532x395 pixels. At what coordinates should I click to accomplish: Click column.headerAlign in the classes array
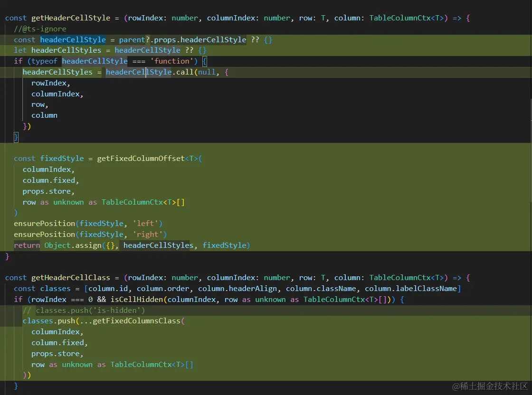pyautogui.click(x=237, y=289)
